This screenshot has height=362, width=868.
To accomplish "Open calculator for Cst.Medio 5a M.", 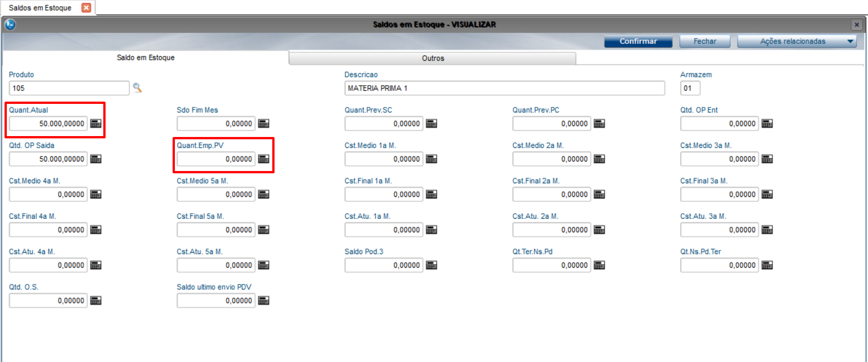I will 264,194.
